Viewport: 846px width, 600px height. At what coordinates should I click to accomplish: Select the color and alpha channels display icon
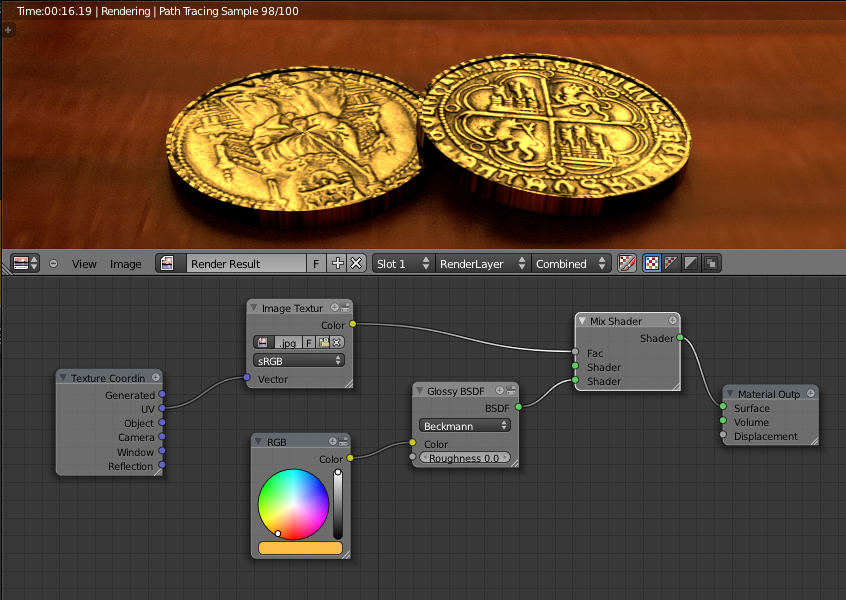652,263
